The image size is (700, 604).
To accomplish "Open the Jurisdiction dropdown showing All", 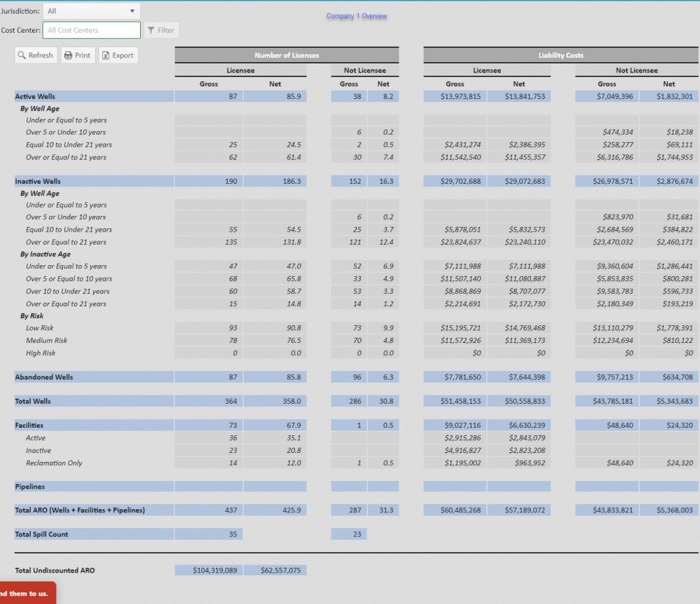I will [91, 10].
